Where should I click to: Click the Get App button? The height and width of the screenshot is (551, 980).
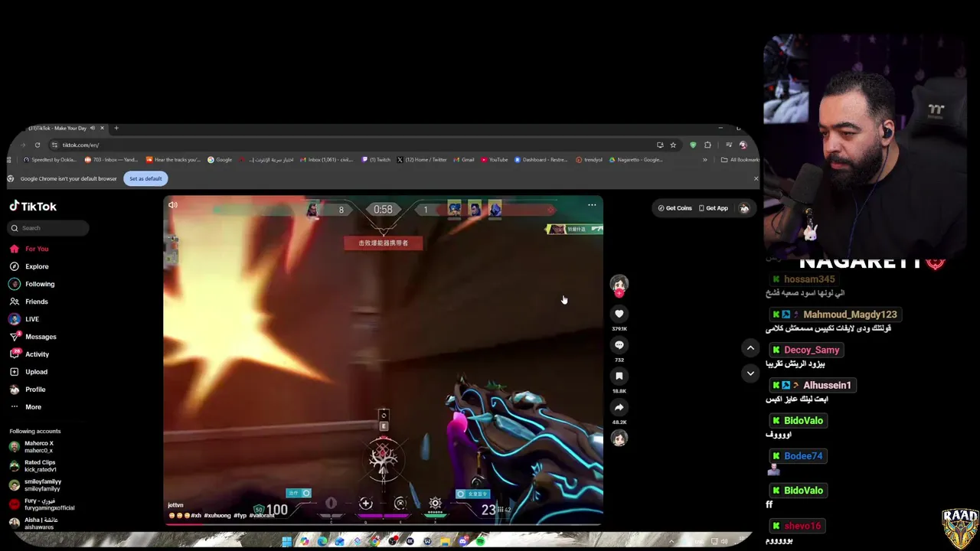pyautogui.click(x=714, y=208)
